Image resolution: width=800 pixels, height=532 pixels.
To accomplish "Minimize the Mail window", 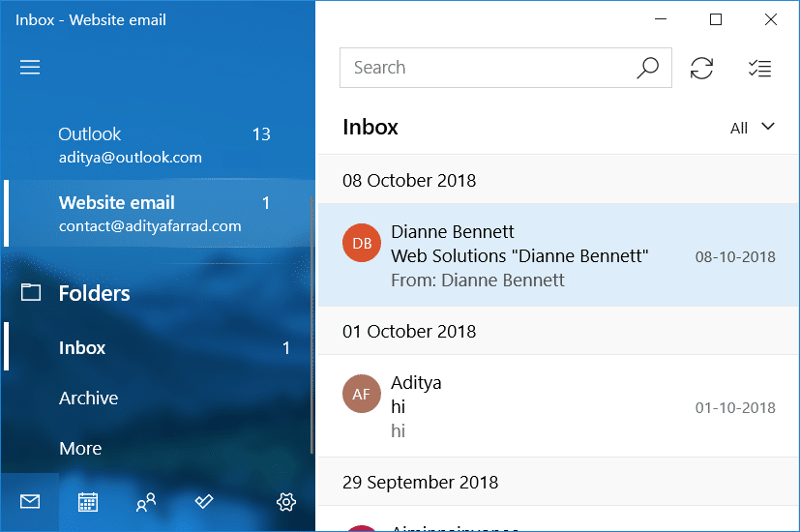I will coord(661,19).
